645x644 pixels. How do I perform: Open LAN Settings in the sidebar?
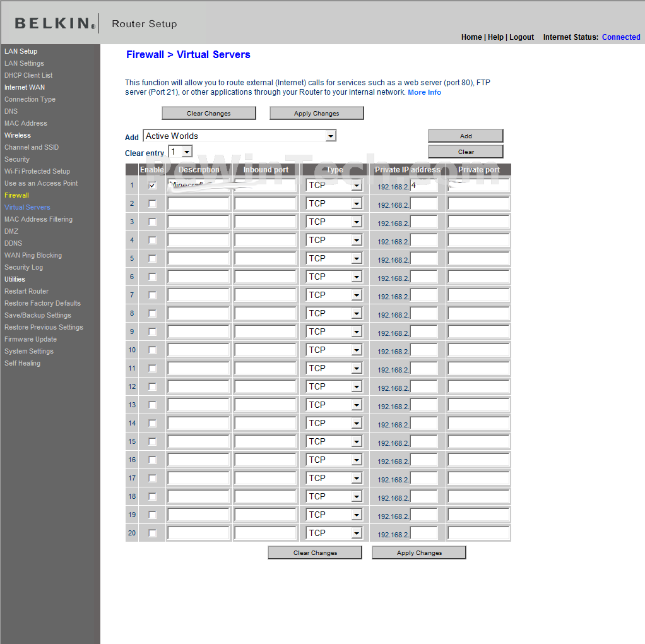click(x=24, y=63)
